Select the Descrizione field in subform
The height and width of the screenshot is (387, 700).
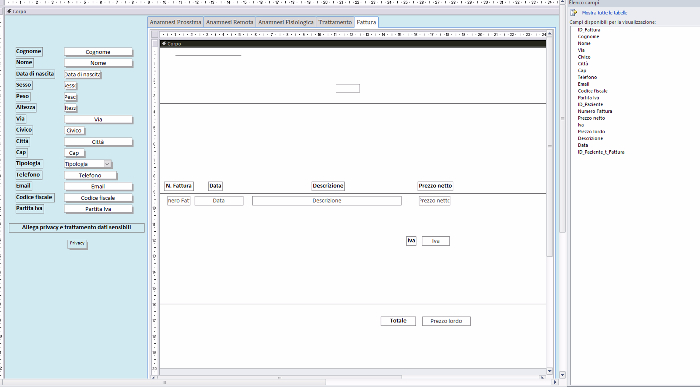click(327, 201)
